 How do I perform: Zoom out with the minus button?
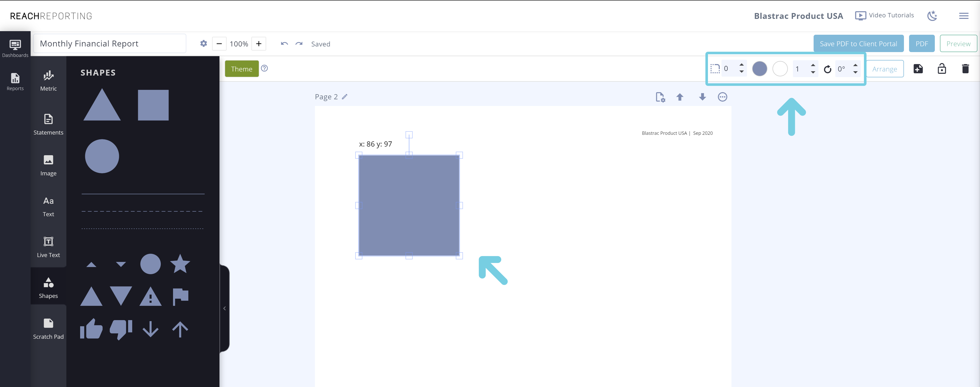pos(219,44)
